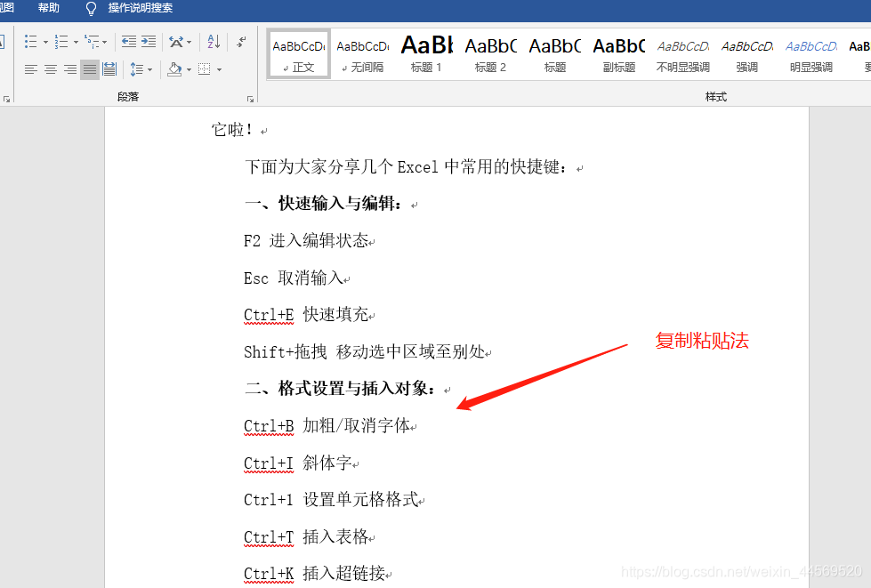Image resolution: width=871 pixels, height=588 pixels.
Task: Sort the selected text alphabetically
Action: click(214, 42)
